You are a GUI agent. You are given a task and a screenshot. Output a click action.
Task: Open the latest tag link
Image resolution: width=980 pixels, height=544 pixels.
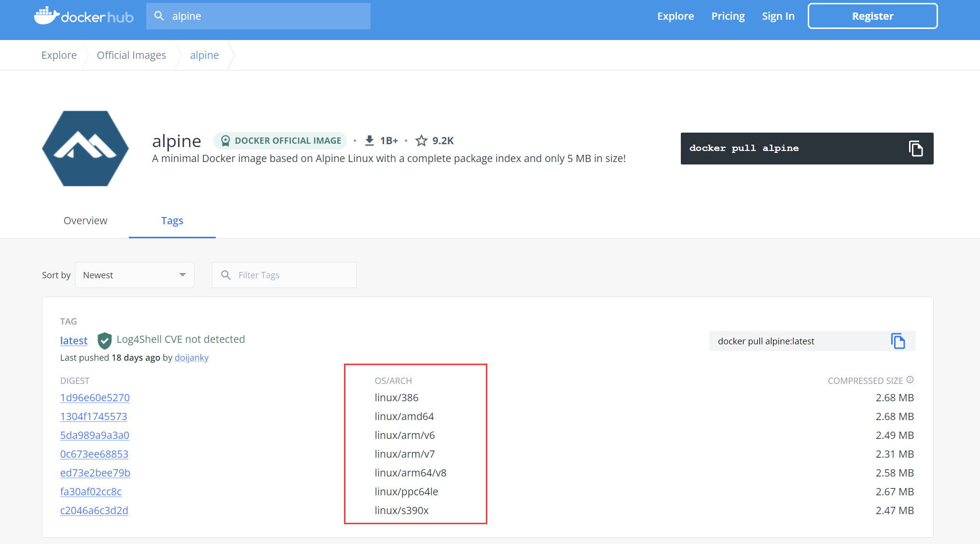coord(74,340)
